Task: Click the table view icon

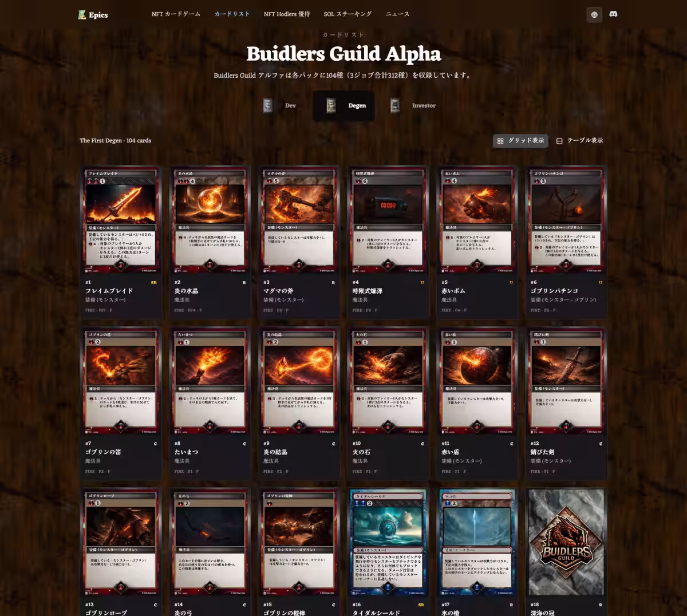Action: click(x=559, y=141)
